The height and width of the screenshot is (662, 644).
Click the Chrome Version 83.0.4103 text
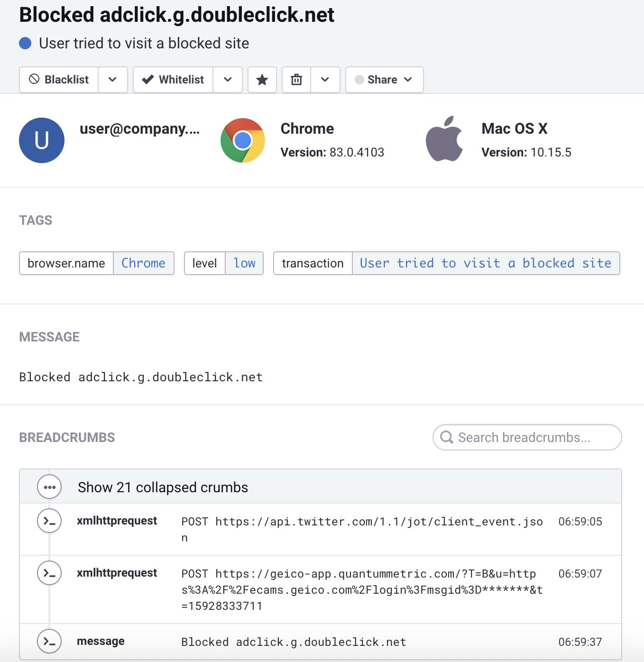332,152
